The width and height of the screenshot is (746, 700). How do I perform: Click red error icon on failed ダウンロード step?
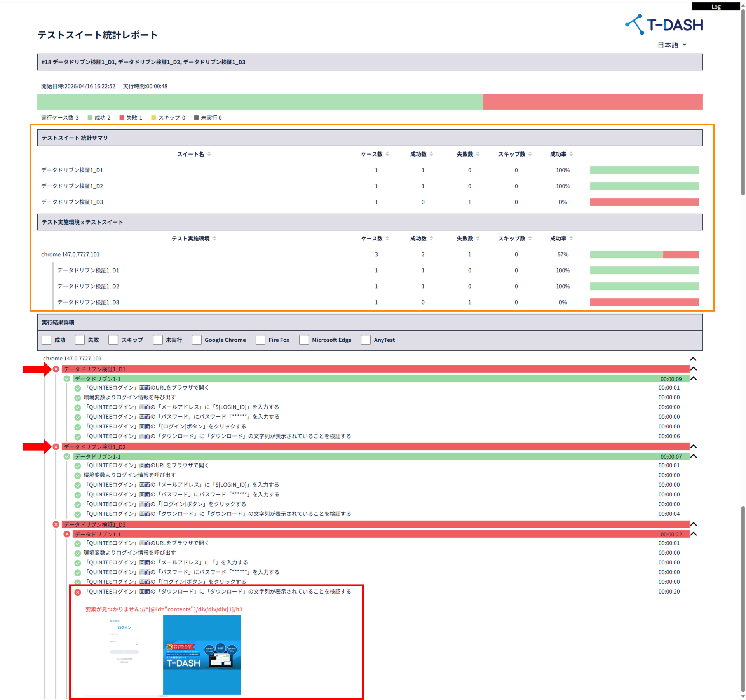(78, 592)
